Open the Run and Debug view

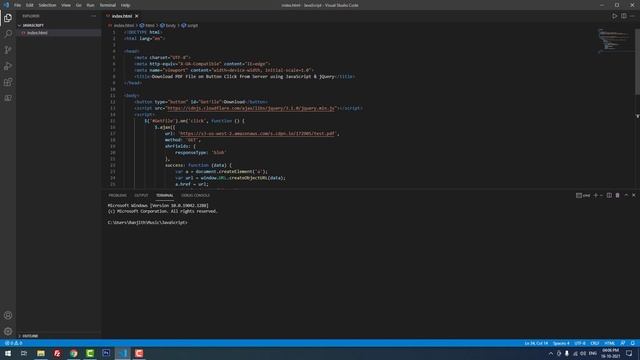coord(8,66)
